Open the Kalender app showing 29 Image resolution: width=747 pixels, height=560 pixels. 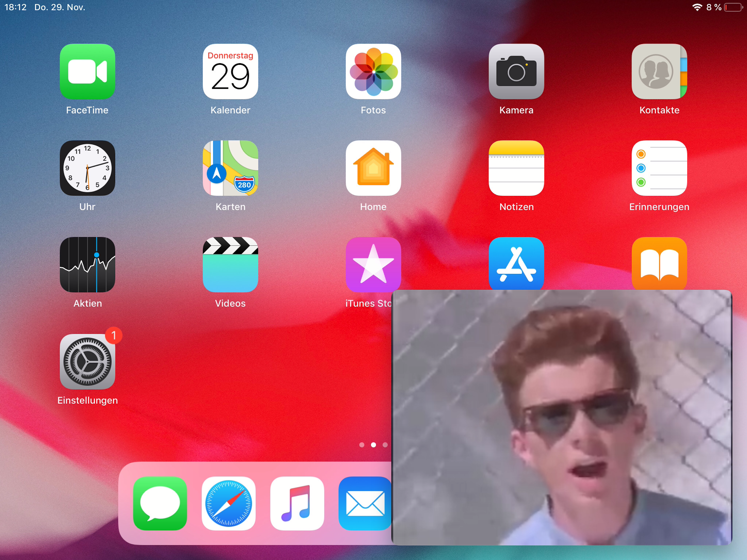coord(230,72)
